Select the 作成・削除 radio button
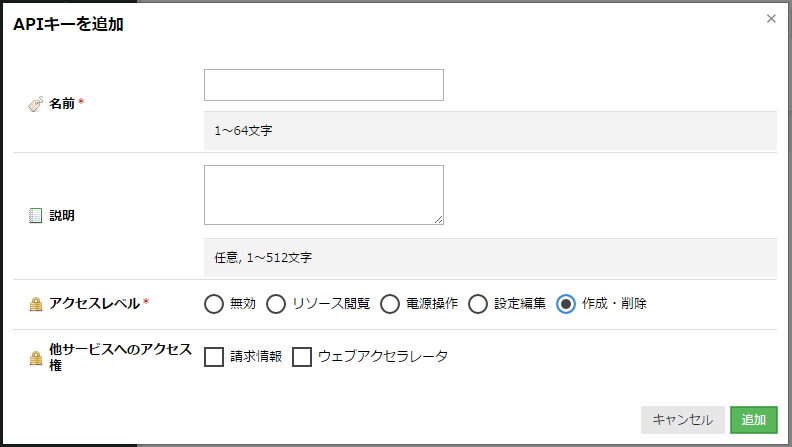 [566, 304]
